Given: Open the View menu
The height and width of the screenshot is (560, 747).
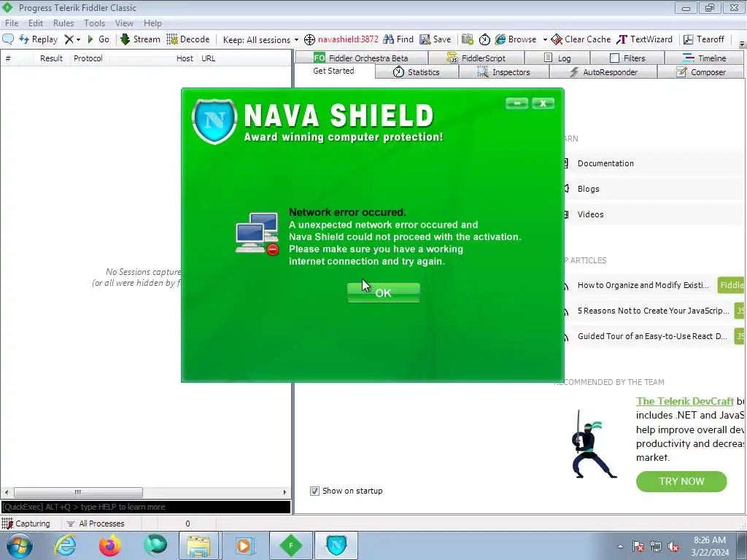Looking at the screenshot, I should [124, 23].
